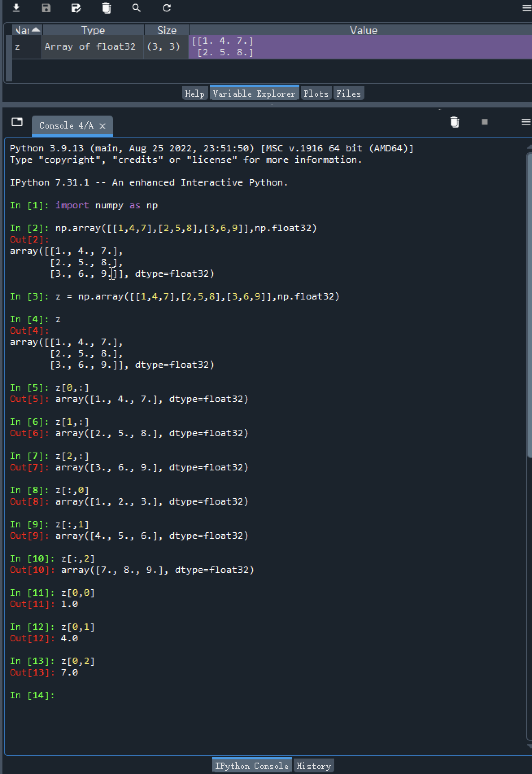Click the save data icon
The width and height of the screenshot is (532, 774).
[x=46, y=8]
